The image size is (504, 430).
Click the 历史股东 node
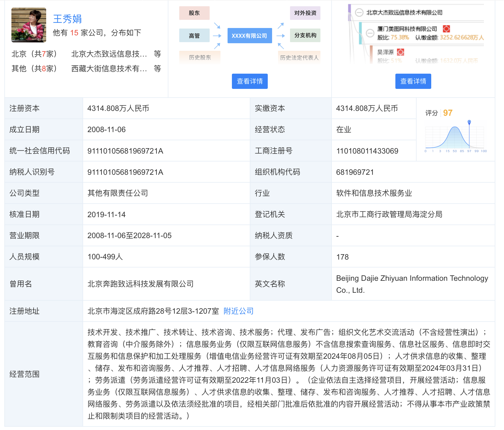(200, 57)
